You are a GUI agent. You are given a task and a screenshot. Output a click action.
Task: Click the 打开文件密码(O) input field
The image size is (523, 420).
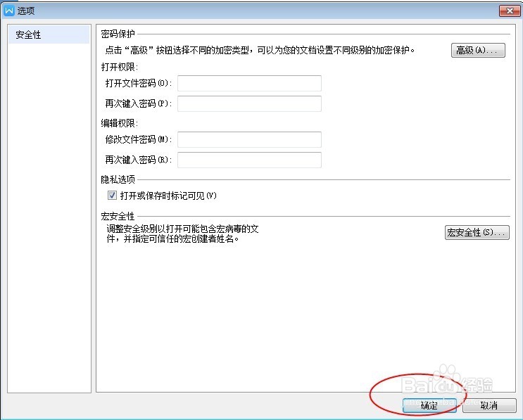(249, 83)
